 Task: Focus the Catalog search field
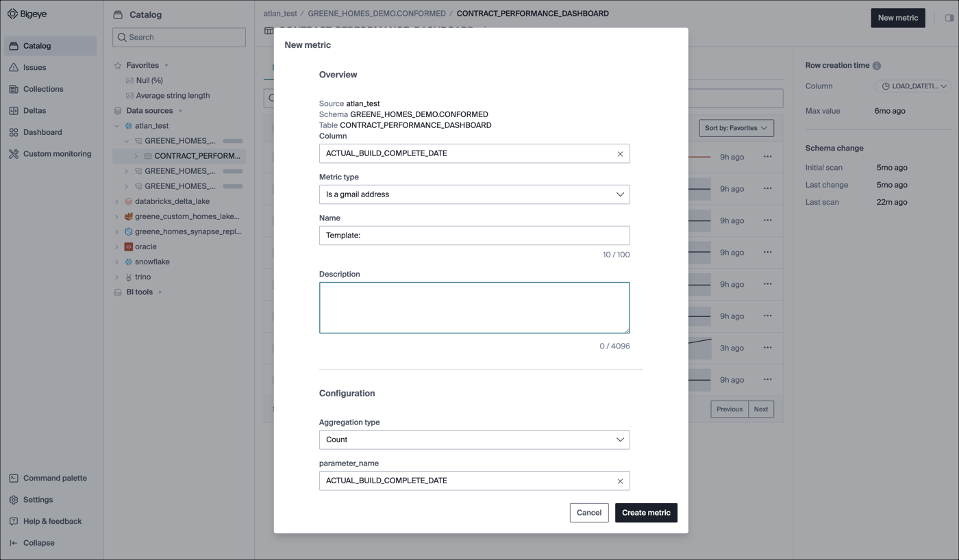[179, 37]
